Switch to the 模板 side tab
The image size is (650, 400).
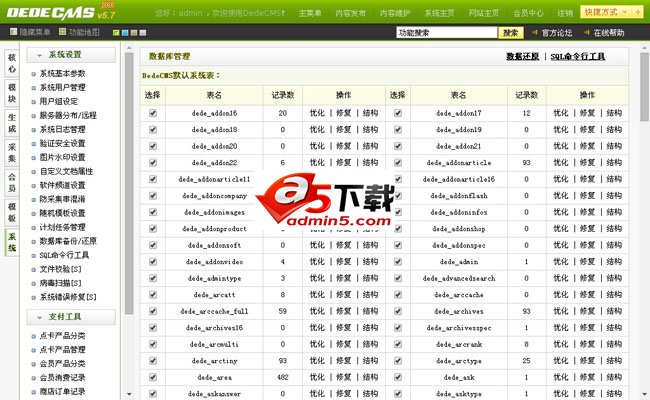click(x=12, y=212)
